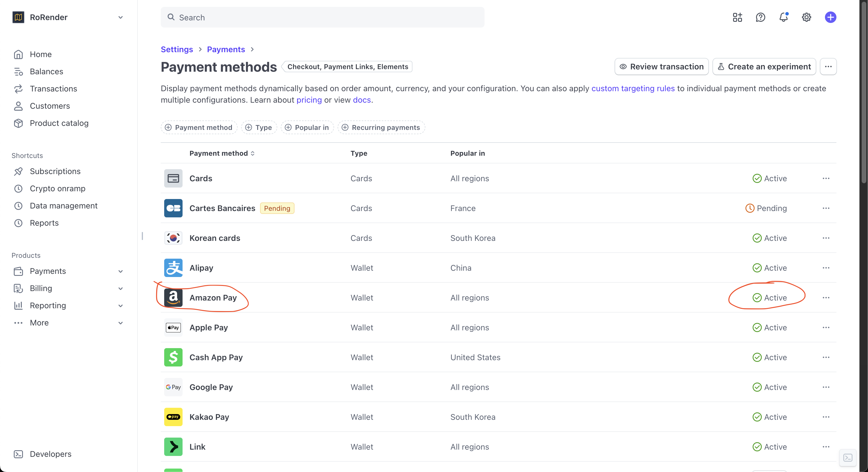Image resolution: width=868 pixels, height=472 pixels.
Task: Open the apps grid icon in header
Action: 737,17
